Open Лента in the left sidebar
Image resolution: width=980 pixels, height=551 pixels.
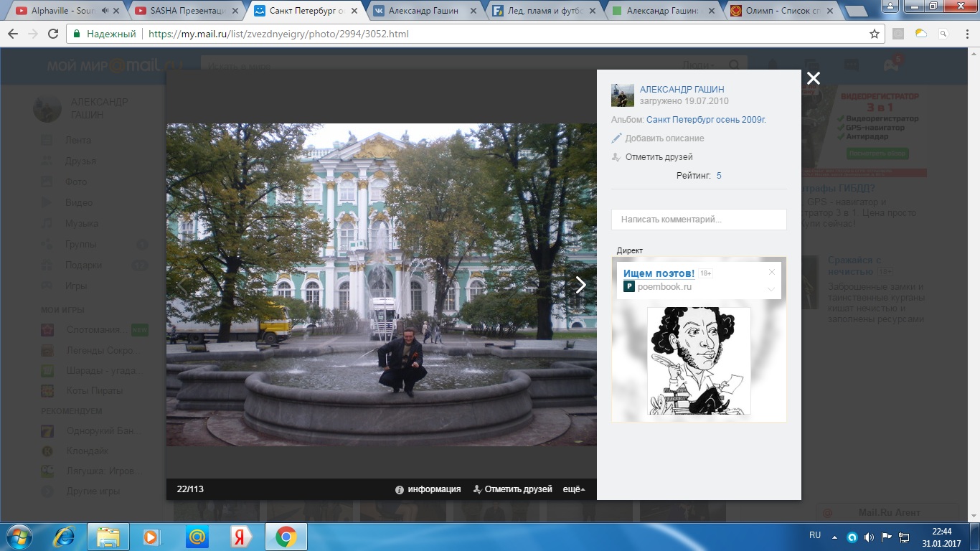tap(78, 140)
